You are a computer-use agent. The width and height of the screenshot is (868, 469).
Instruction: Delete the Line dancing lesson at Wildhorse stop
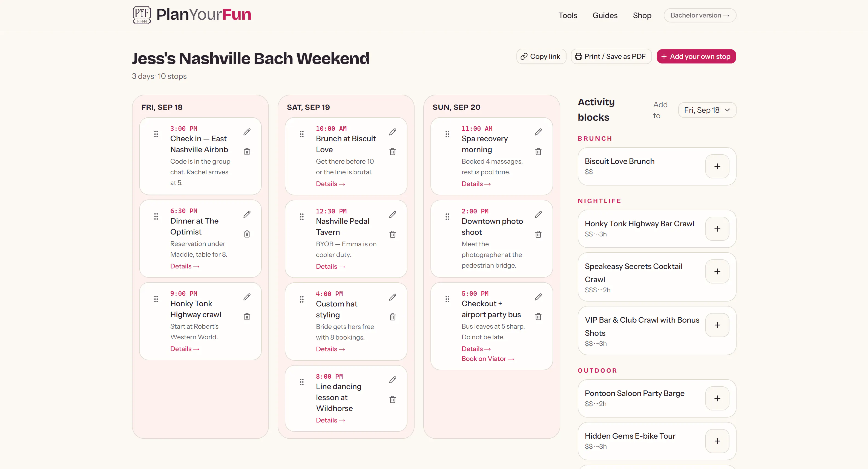pos(393,400)
